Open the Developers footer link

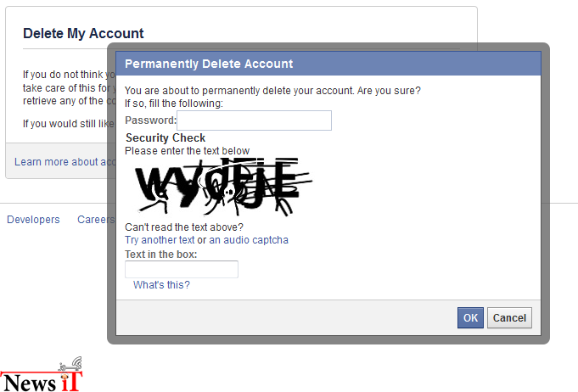(33, 220)
